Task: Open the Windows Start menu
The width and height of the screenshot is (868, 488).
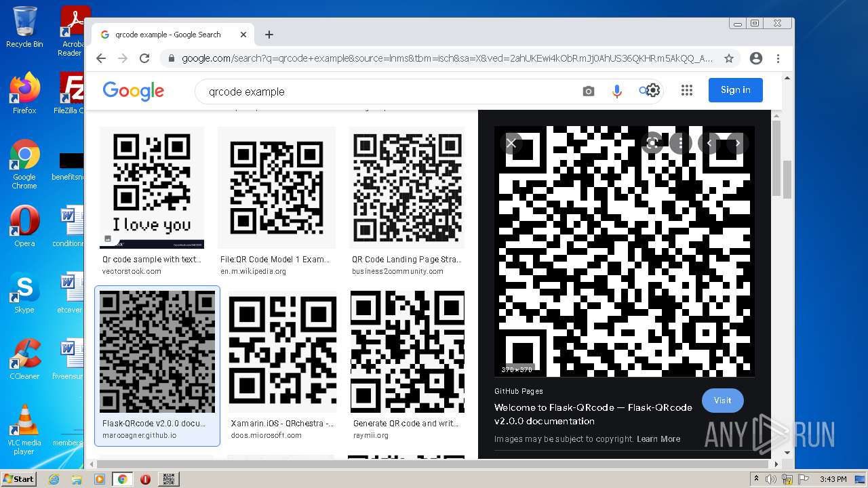Action: [18, 479]
